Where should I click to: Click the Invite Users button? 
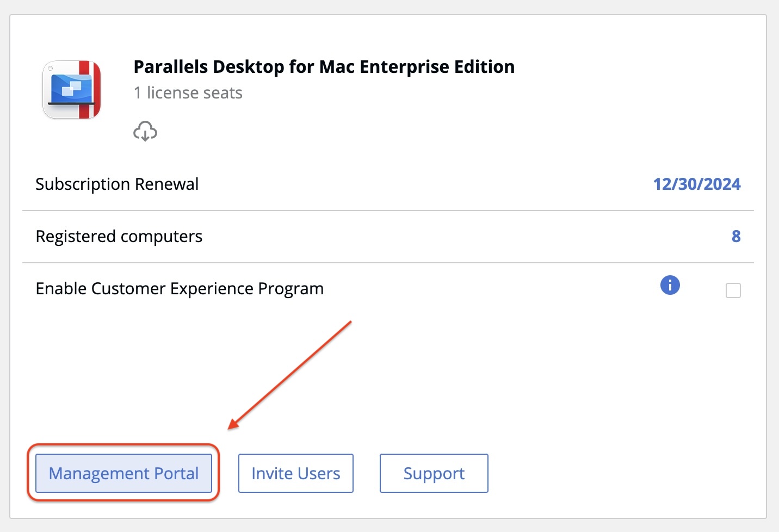[x=295, y=473]
